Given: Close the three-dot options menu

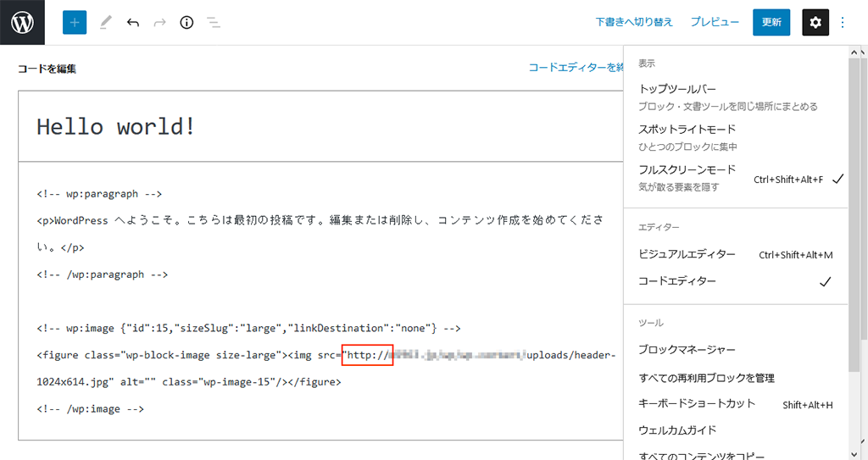Looking at the screenshot, I should tap(843, 22).
